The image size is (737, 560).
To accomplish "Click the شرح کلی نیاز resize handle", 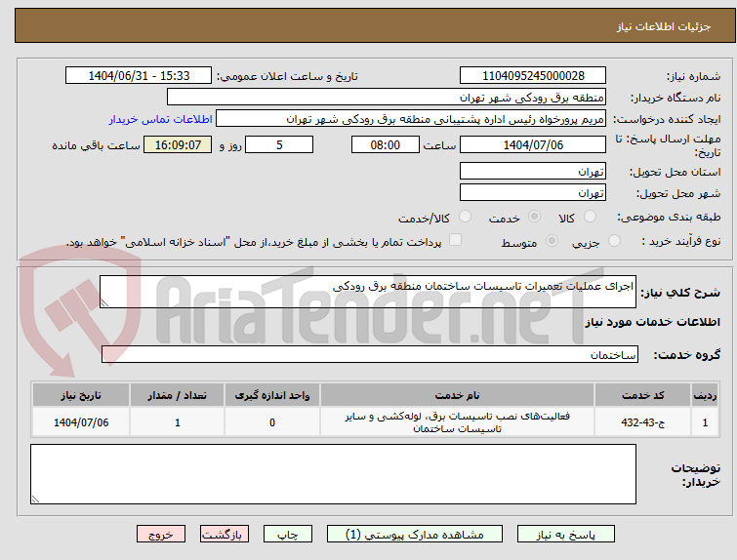I will [104, 303].
